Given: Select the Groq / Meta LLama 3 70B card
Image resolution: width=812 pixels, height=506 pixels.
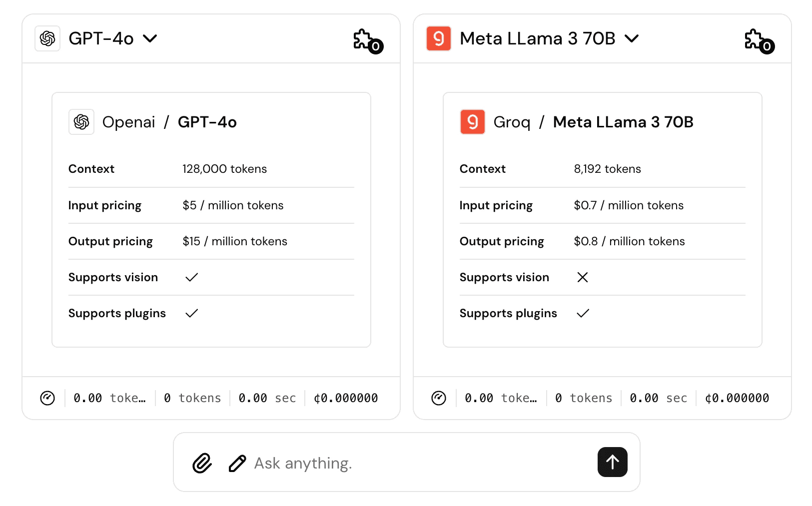Looking at the screenshot, I should point(602,220).
